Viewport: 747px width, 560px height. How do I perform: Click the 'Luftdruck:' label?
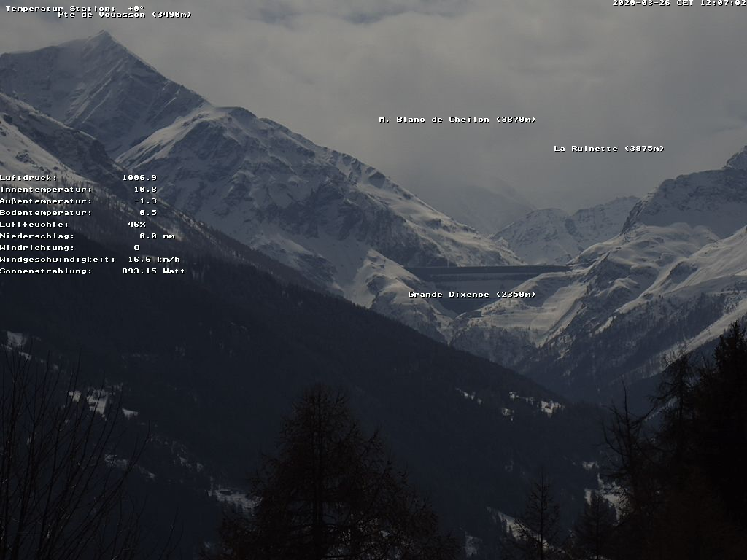(x=28, y=178)
